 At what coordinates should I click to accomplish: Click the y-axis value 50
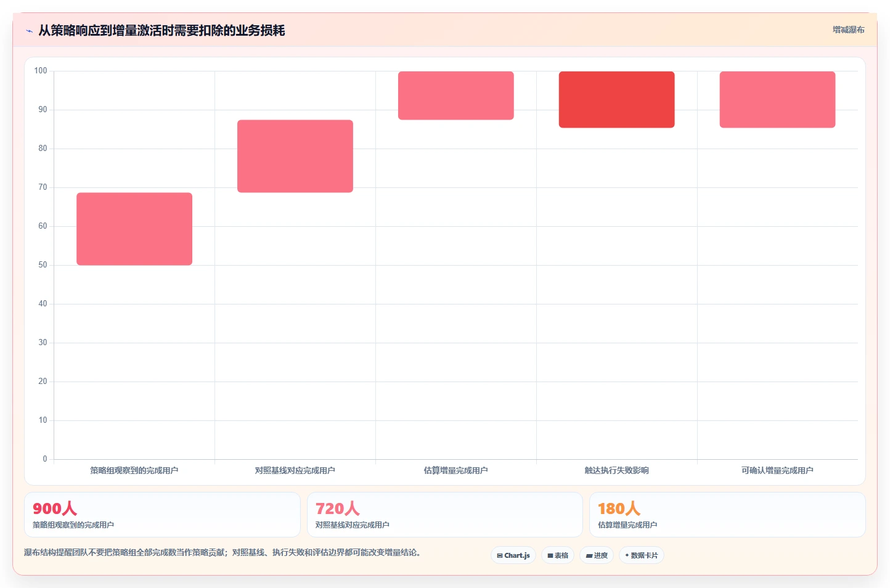43,265
